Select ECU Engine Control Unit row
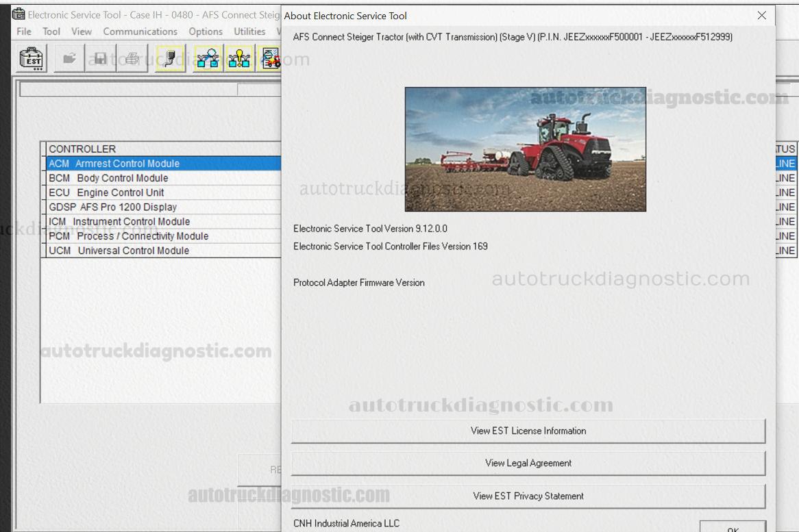The image size is (799, 532). (x=163, y=192)
